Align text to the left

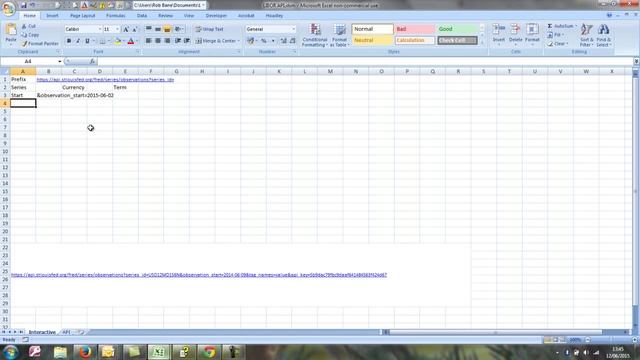149,41
